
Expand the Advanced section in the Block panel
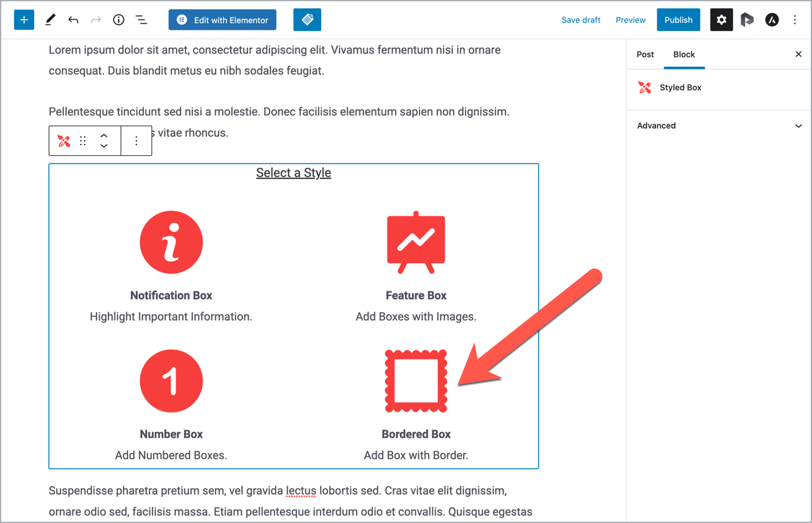click(719, 126)
